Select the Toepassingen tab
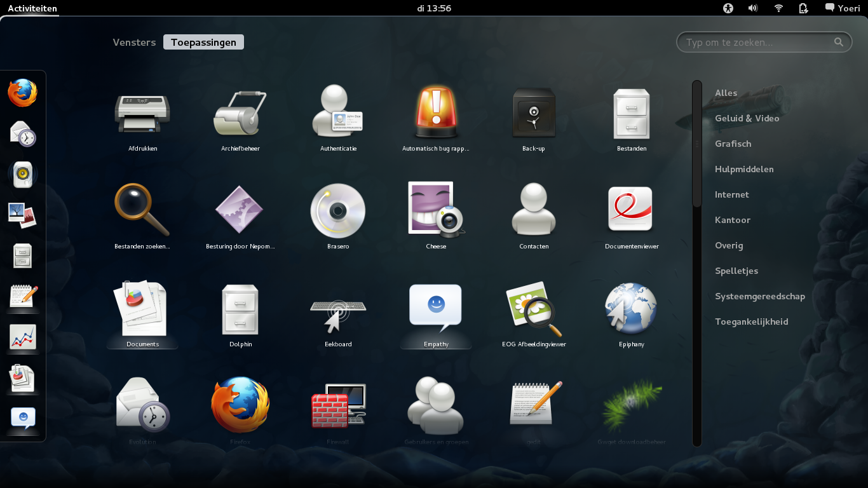Image resolution: width=868 pixels, height=488 pixels. [203, 43]
